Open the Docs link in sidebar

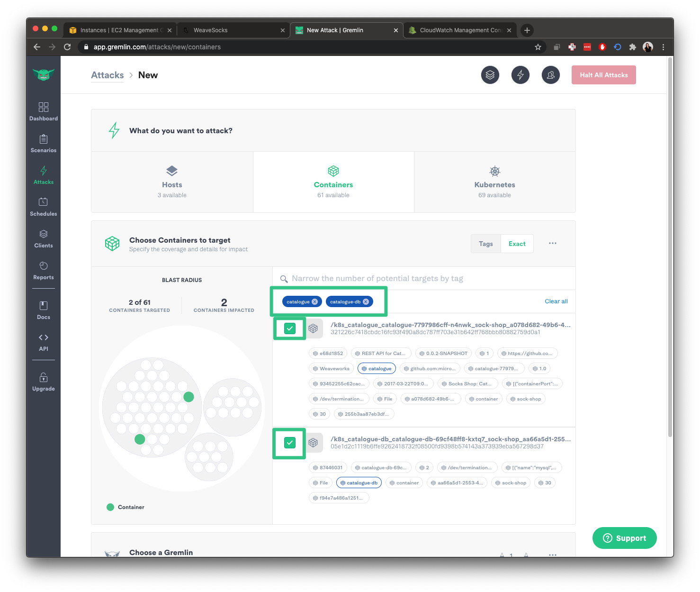(44, 310)
